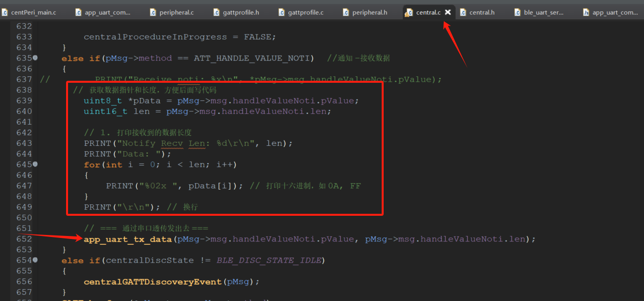644x301 pixels.
Task: Click the comment beginning "// ===" at line 651
Action: coord(146,229)
